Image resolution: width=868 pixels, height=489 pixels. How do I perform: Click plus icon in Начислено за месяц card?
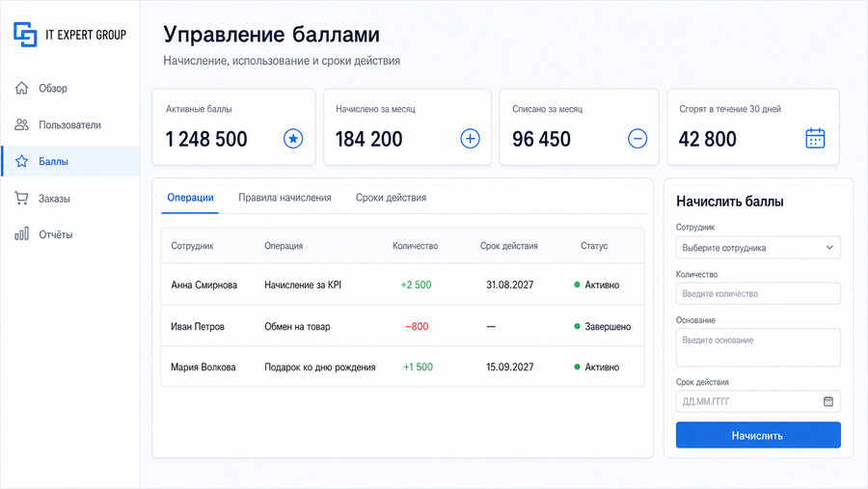470,139
